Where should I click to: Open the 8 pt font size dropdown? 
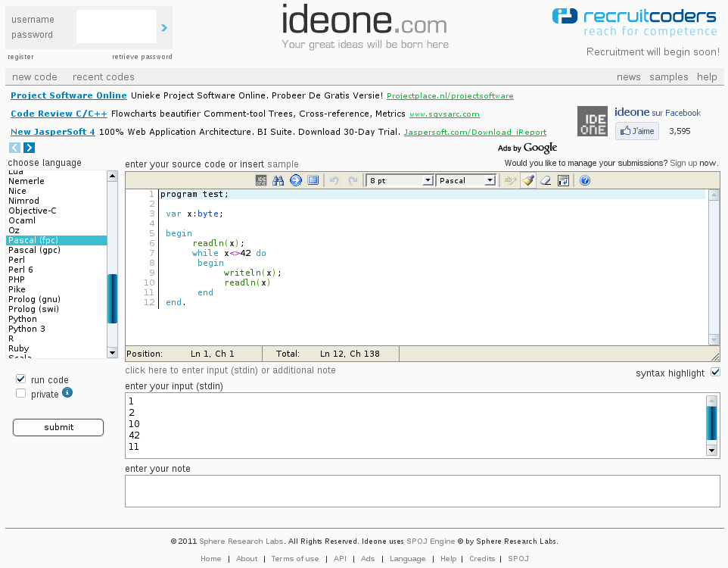399,180
